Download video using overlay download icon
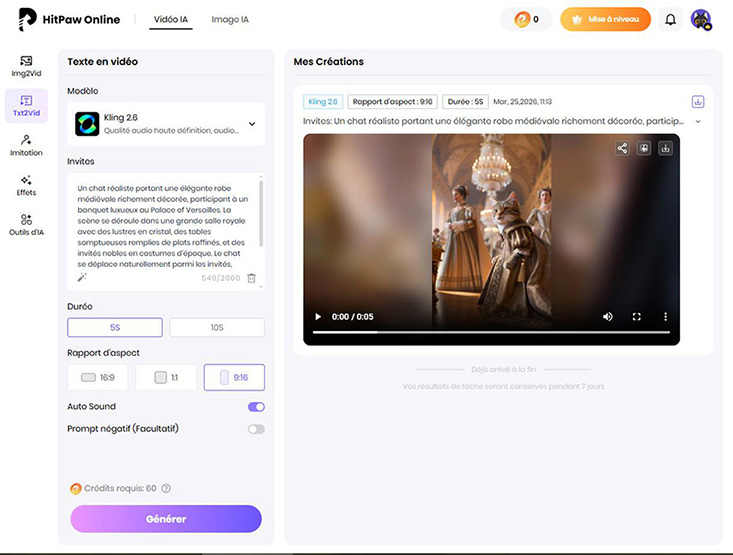This screenshot has width=733, height=555. click(665, 149)
